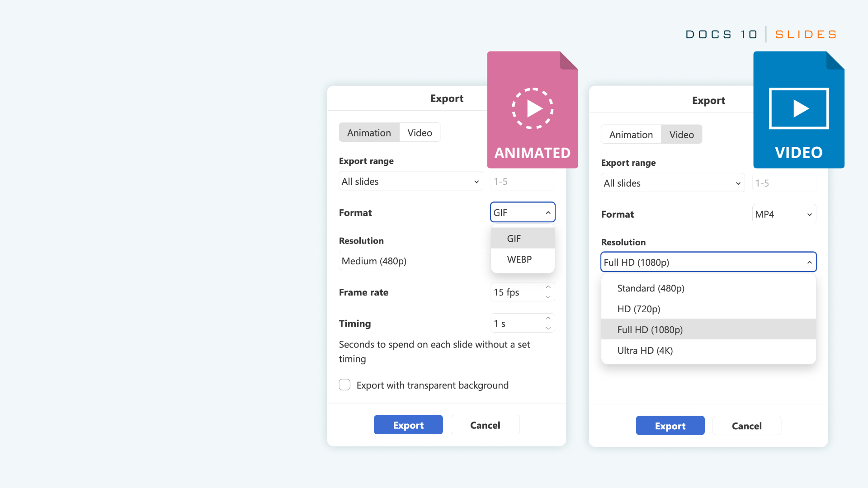Viewport: 868px width, 488px height.
Task: Click Cancel button in animation dialog
Action: coord(485,425)
